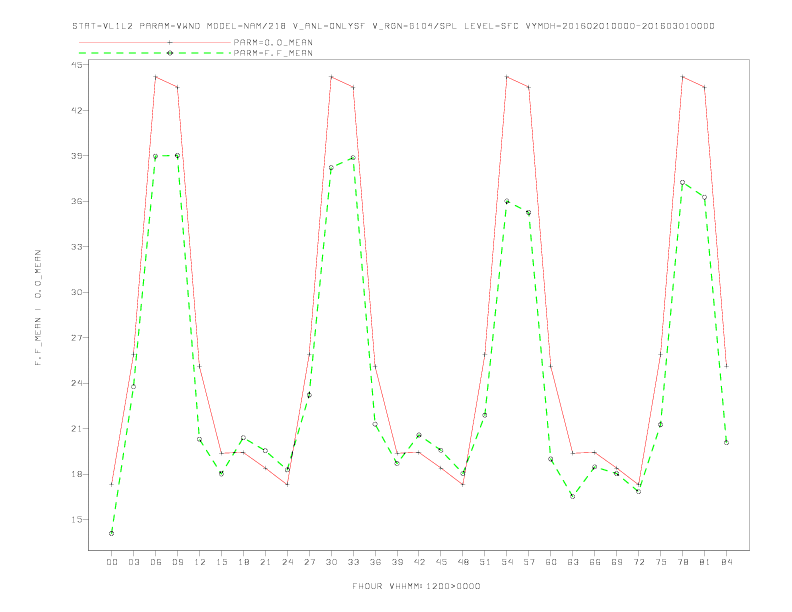Click the chart title header text

[x=393, y=26]
